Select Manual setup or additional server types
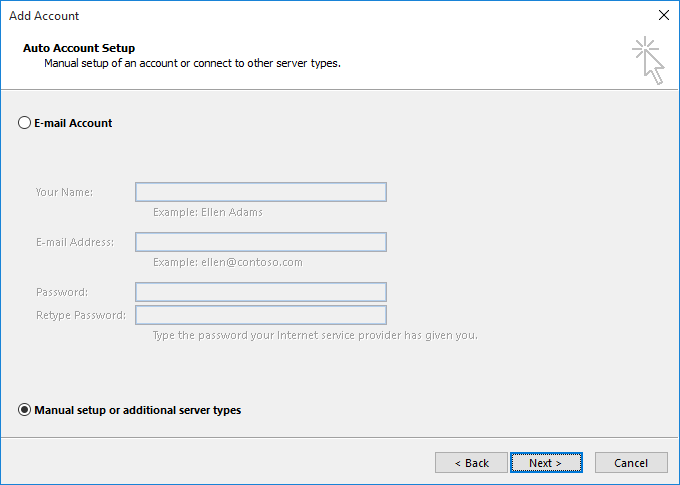The height and width of the screenshot is (485, 680). pos(25,410)
